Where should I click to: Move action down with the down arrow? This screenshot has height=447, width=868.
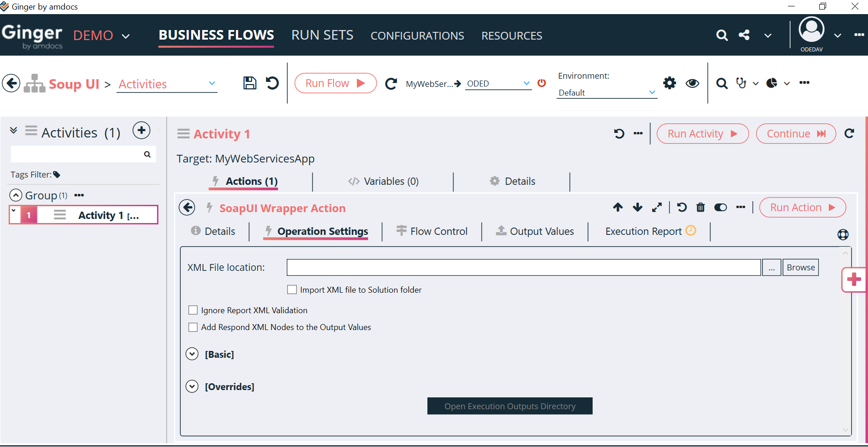click(637, 208)
